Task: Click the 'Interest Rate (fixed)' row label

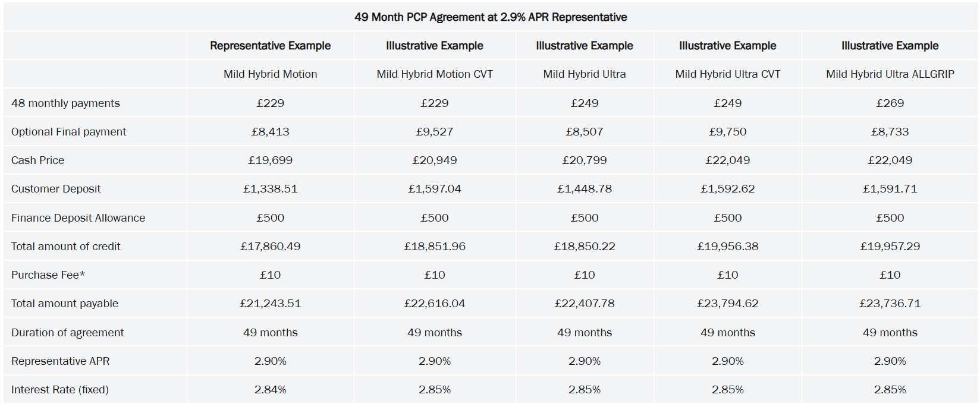Action: pyautogui.click(x=60, y=390)
